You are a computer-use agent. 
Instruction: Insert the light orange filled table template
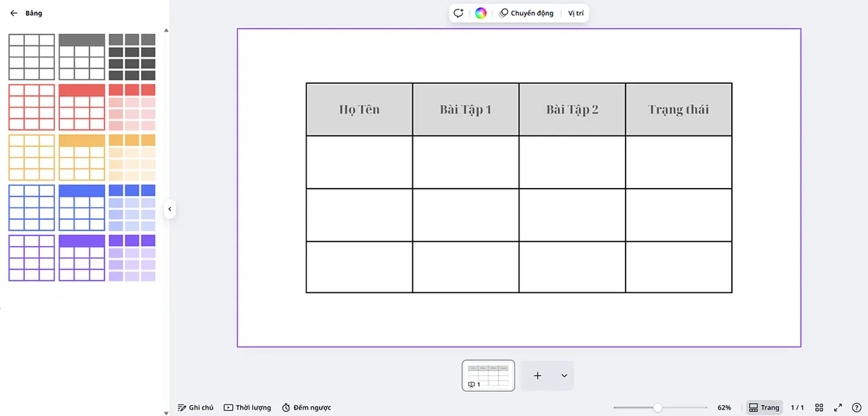pyautogui.click(x=132, y=157)
